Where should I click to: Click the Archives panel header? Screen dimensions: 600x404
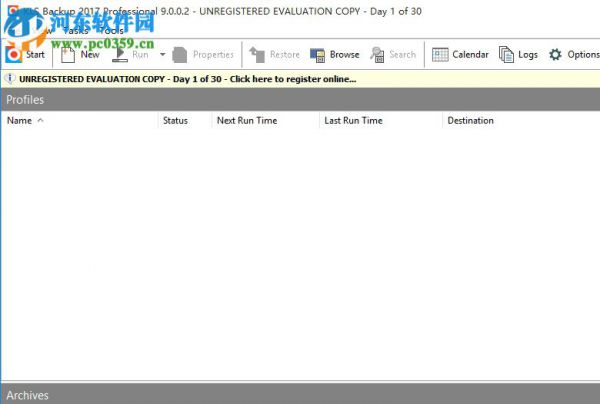coord(300,394)
